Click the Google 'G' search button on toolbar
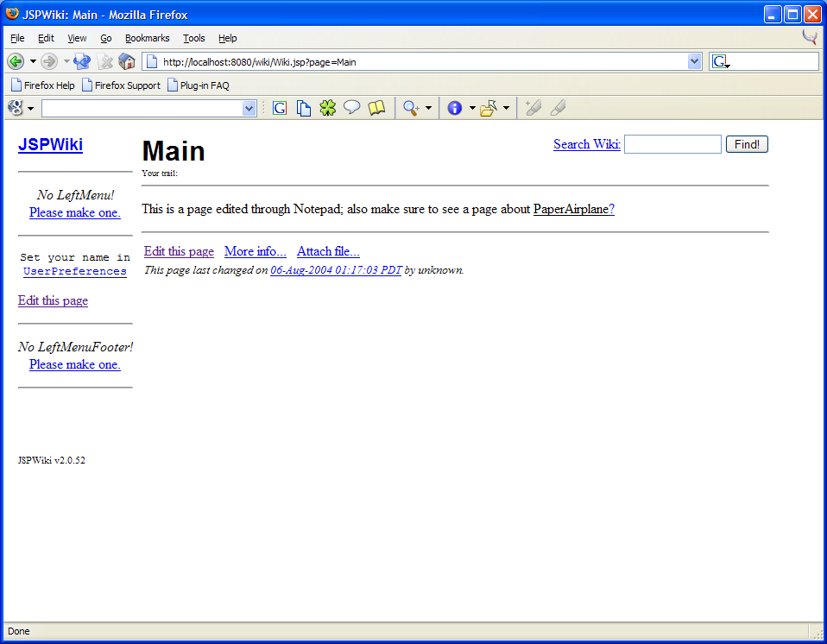This screenshot has height=644, width=827. (x=280, y=108)
